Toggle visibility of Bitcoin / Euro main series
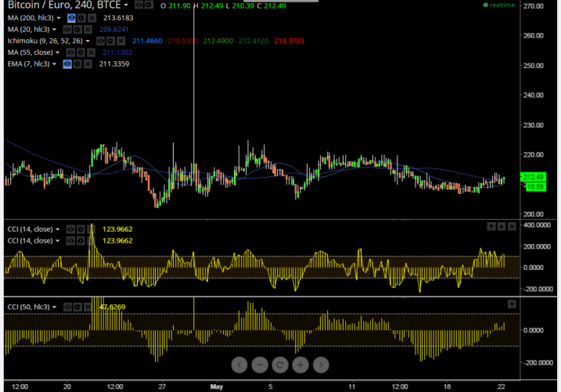Screen dimensions: 561x392 (138, 5)
